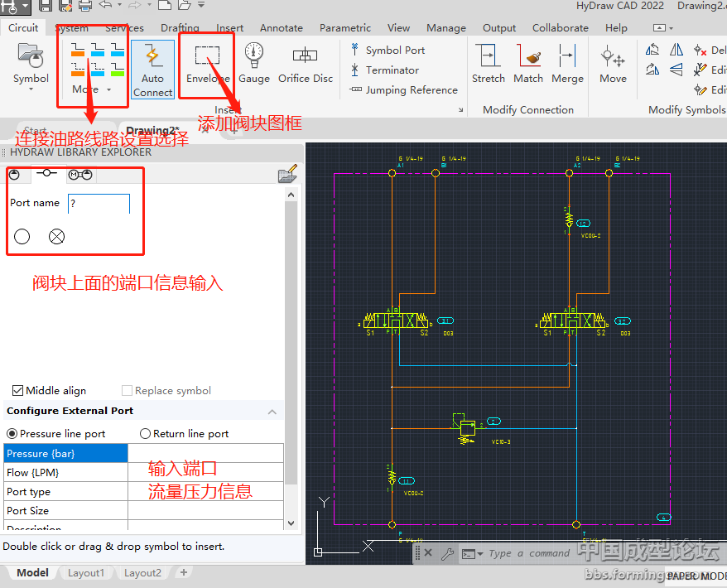The height and width of the screenshot is (588, 727).
Task: Click the Port name input field
Action: pyautogui.click(x=99, y=203)
